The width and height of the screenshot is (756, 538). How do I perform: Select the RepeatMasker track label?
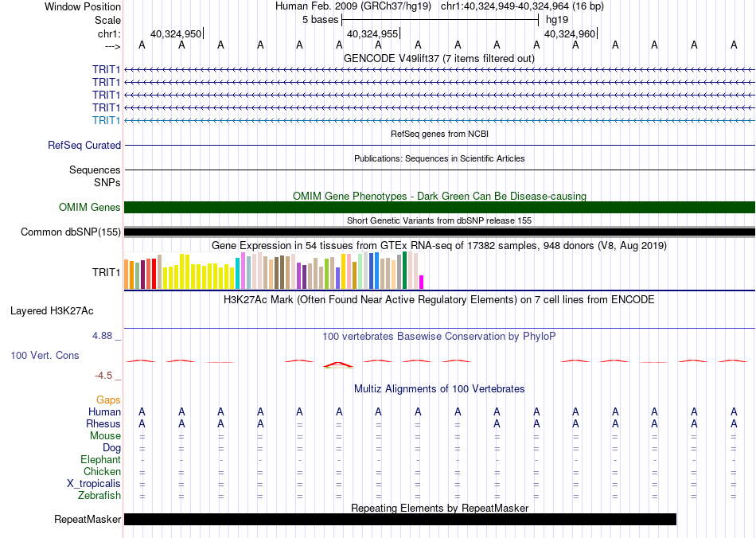pos(88,520)
